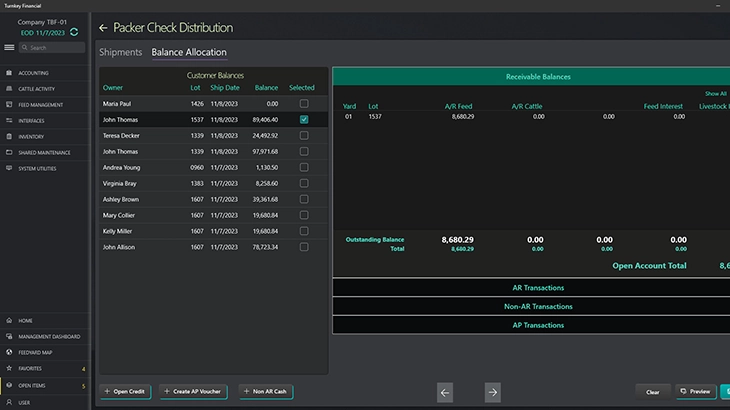
Task: Open the hamburger menu icon
Action: [9, 47]
